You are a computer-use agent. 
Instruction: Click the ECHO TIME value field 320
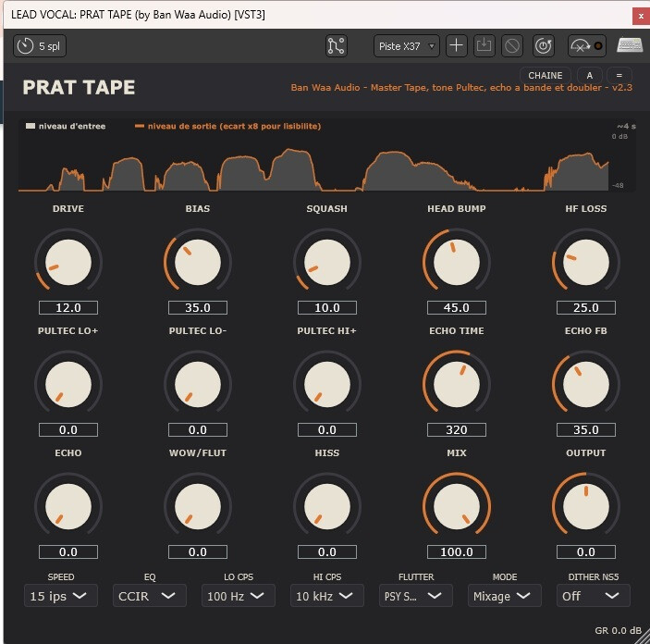click(x=457, y=430)
